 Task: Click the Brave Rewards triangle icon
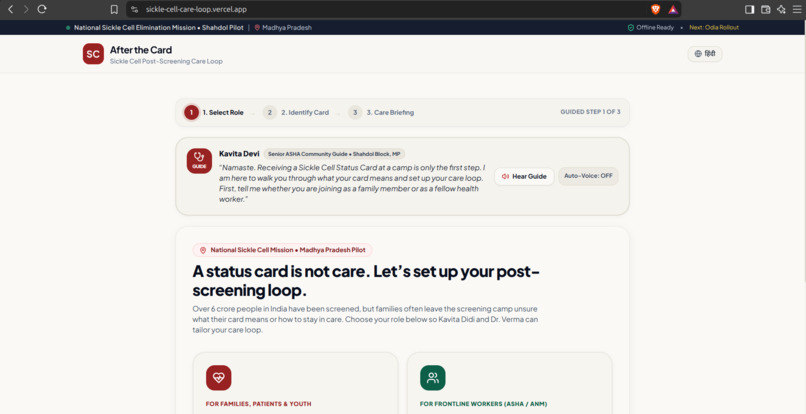tap(672, 9)
